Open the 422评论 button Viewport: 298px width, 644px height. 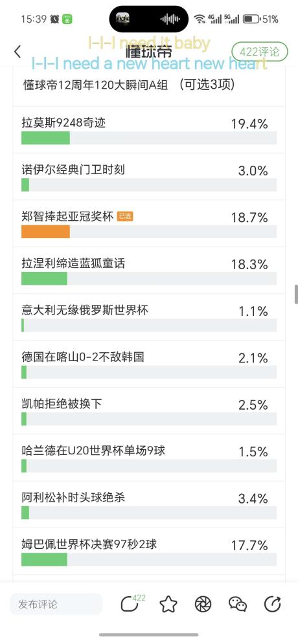(259, 52)
